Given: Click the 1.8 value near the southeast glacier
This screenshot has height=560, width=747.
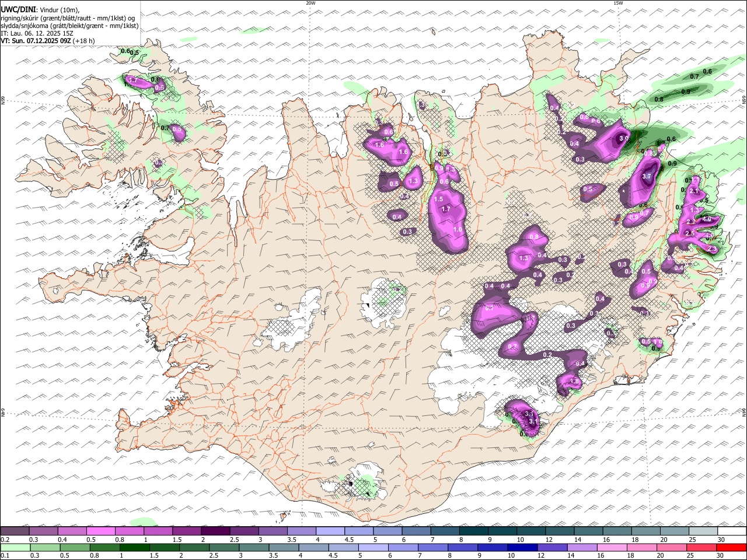Looking at the screenshot, I should [x=574, y=381].
